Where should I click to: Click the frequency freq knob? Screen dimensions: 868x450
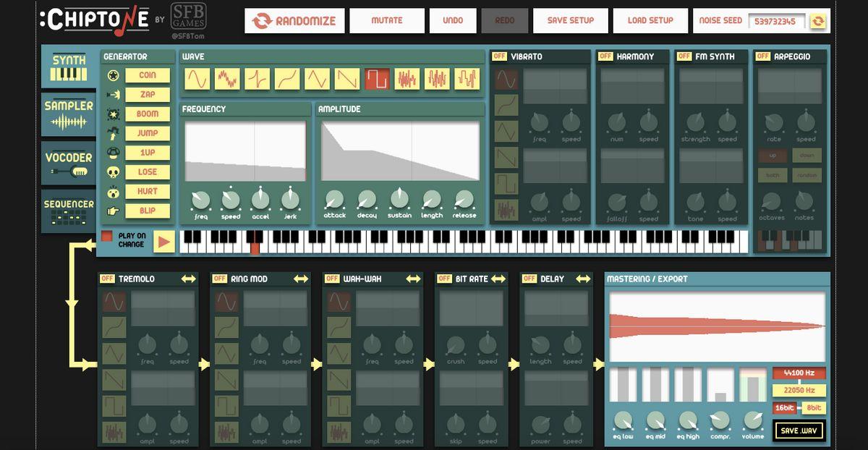[x=201, y=199]
